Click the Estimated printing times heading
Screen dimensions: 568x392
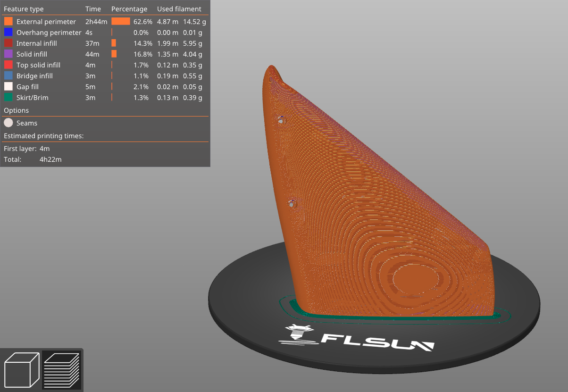(43, 136)
